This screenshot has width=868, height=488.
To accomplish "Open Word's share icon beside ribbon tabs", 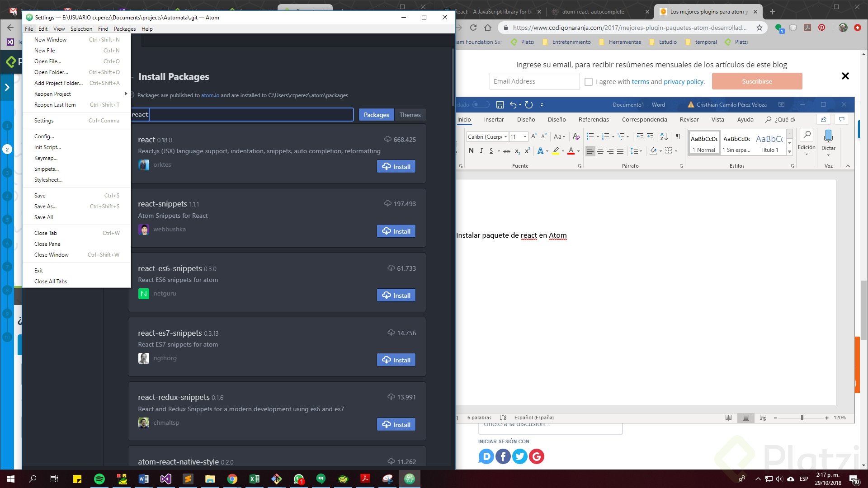I will click(x=823, y=119).
